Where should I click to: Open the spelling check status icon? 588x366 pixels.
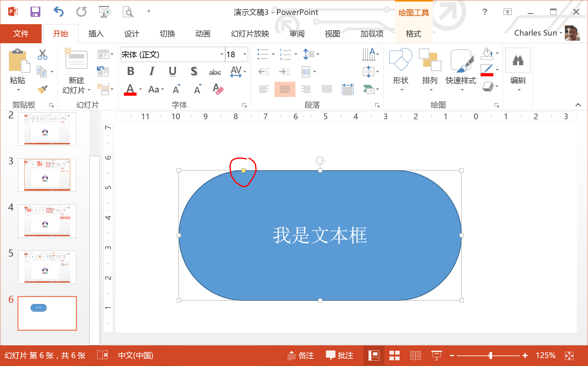[x=103, y=355]
